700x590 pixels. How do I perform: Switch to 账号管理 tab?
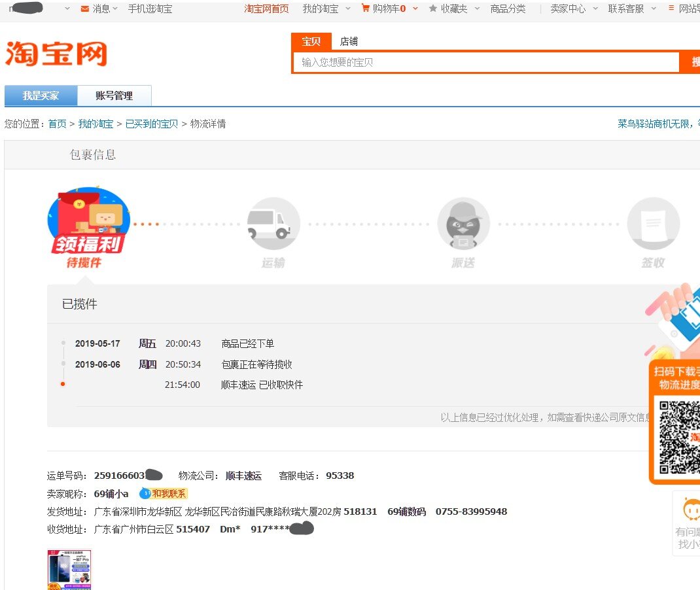coord(114,95)
